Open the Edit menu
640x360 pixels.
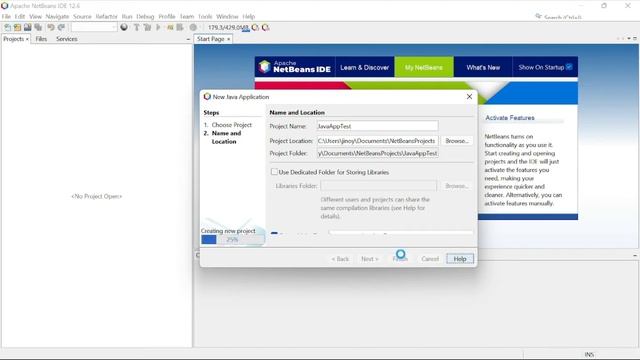pos(20,16)
